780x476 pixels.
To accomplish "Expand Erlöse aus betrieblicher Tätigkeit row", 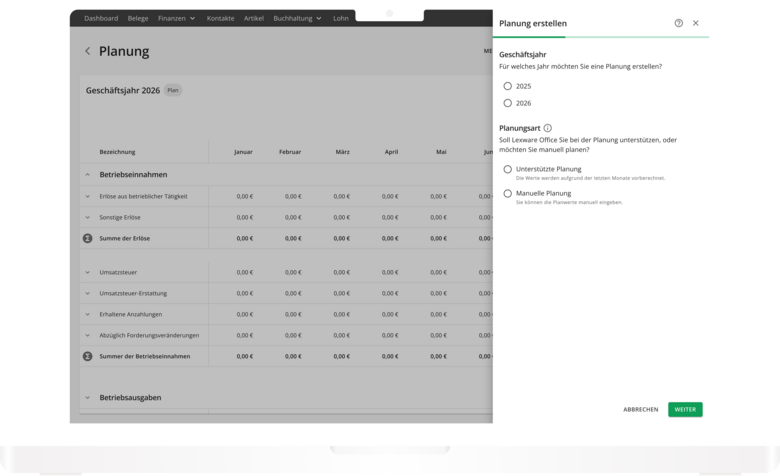I will click(87, 196).
